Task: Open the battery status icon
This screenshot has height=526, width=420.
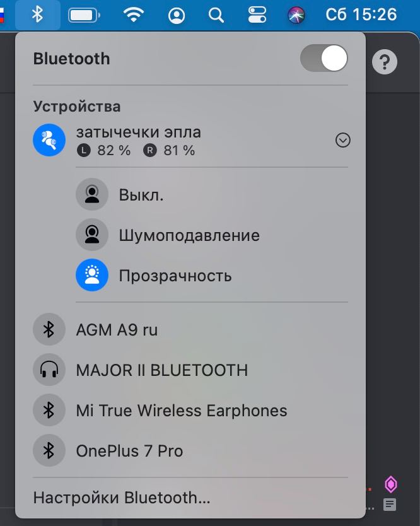Action: (x=84, y=15)
